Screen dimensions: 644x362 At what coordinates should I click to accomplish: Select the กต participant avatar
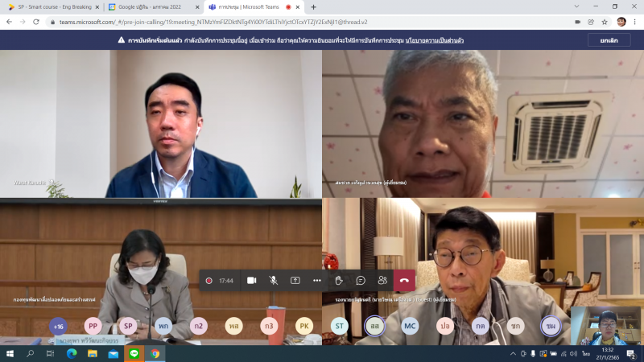coord(480,326)
